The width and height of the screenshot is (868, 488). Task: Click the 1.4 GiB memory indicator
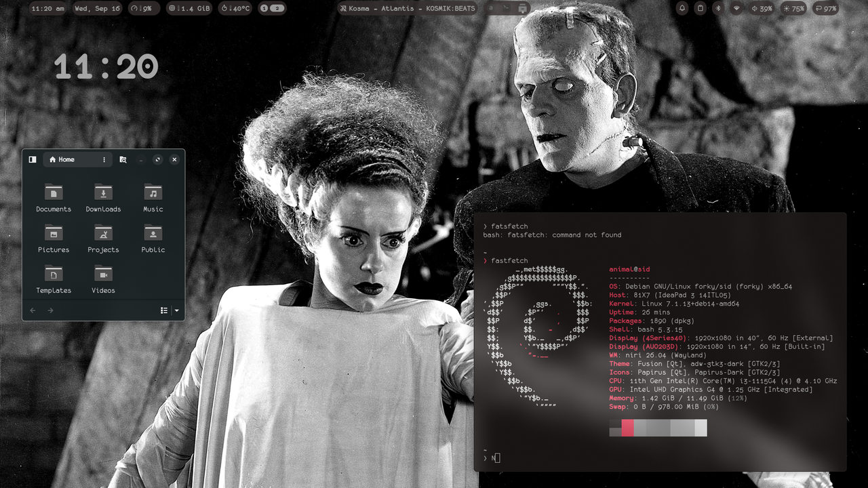[189, 8]
